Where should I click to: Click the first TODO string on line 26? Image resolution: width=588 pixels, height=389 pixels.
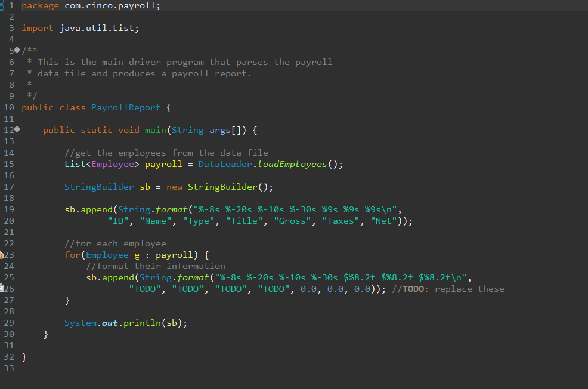145,289
